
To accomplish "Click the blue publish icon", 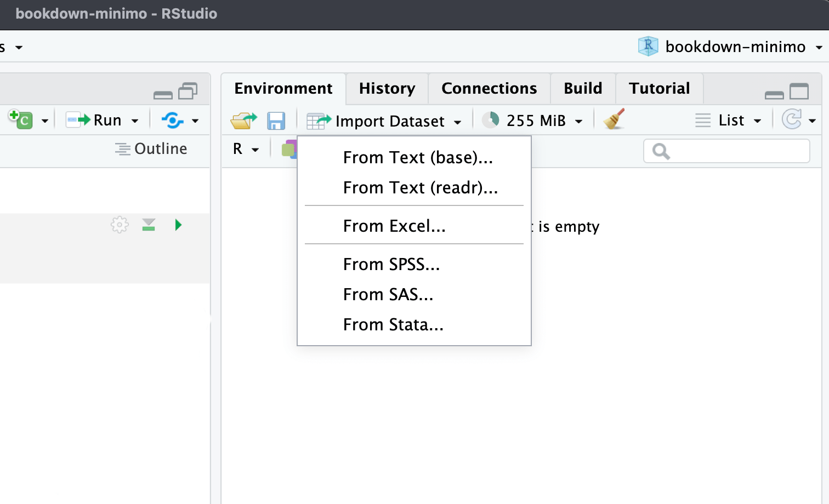I will point(173,120).
